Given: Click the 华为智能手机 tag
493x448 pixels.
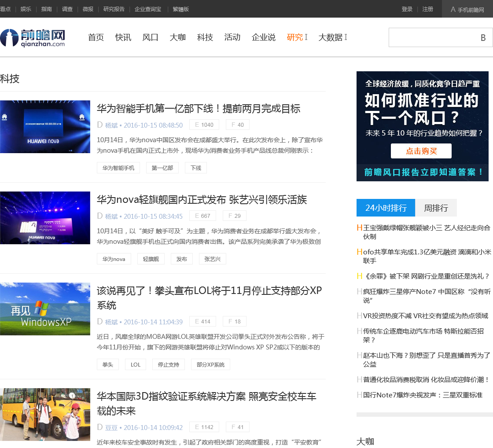Looking at the screenshot, I should pos(118,168).
